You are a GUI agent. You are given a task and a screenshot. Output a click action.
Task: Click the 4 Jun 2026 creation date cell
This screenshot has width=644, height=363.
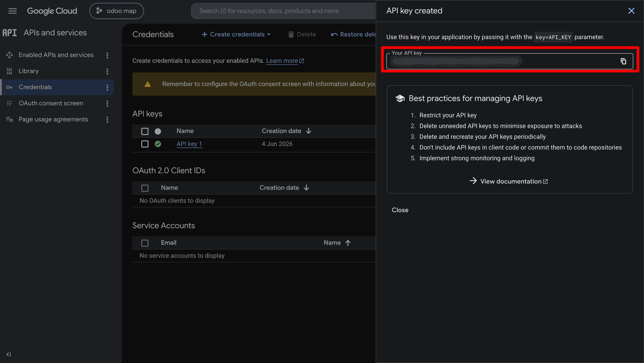[x=277, y=144]
